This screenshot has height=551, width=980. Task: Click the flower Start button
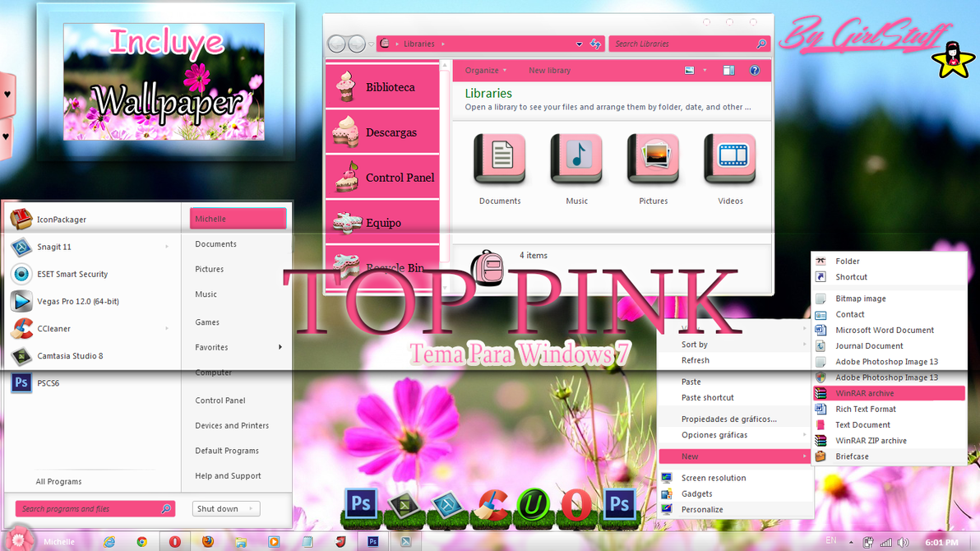pyautogui.click(x=18, y=540)
